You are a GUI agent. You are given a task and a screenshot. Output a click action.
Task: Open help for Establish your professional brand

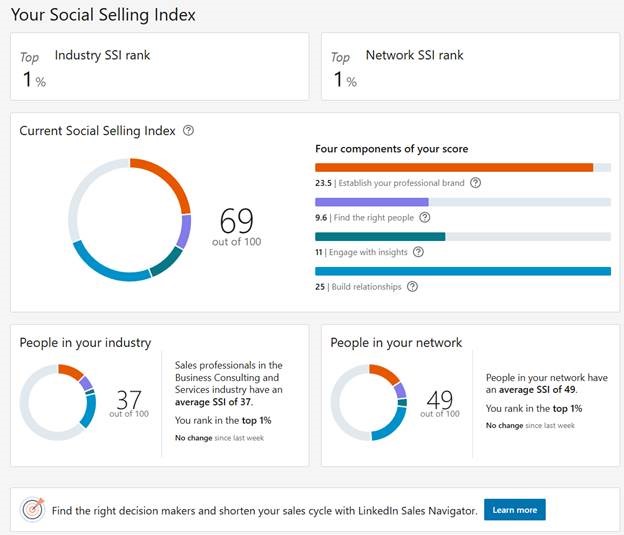(475, 183)
